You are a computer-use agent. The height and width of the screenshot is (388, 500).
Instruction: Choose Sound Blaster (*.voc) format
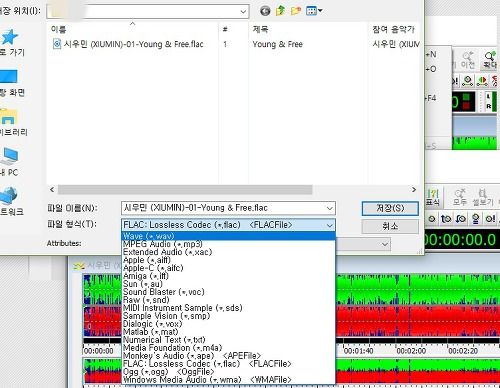228,292
